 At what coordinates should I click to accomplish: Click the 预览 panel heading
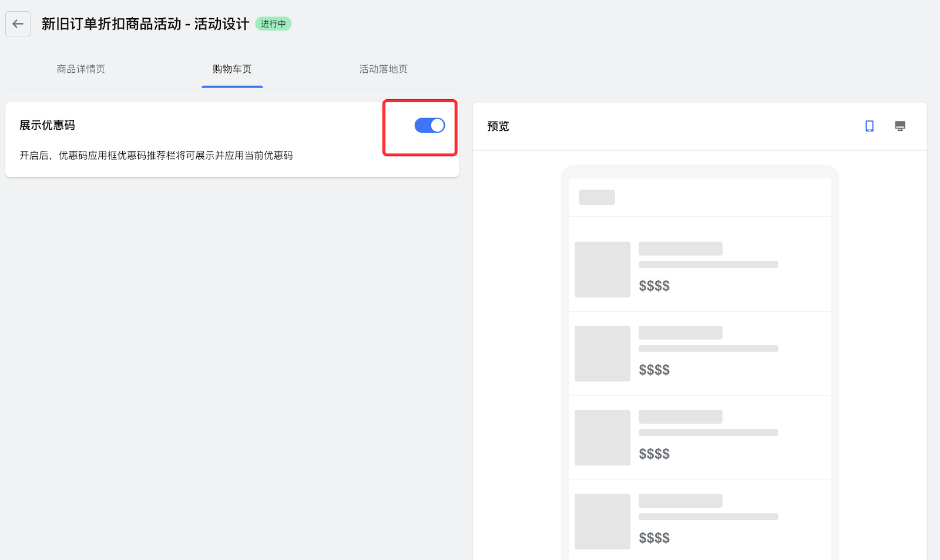pyautogui.click(x=498, y=126)
